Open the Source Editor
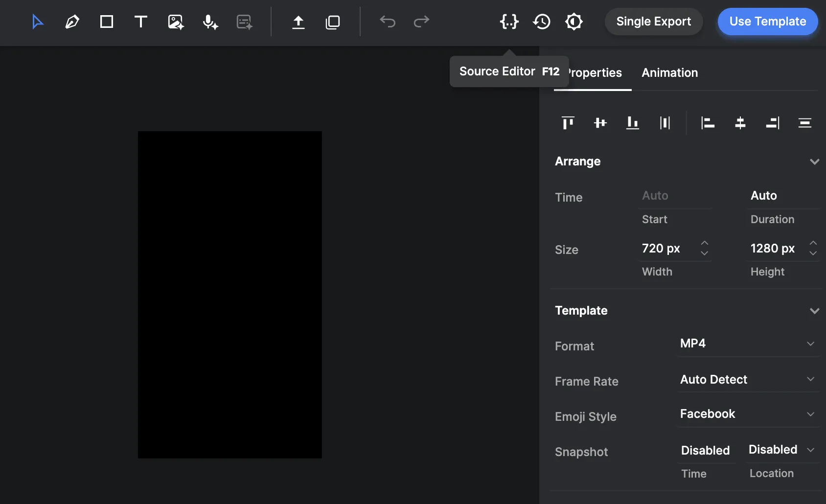The height and width of the screenshot is (504, 826). [x=509, y=22]
